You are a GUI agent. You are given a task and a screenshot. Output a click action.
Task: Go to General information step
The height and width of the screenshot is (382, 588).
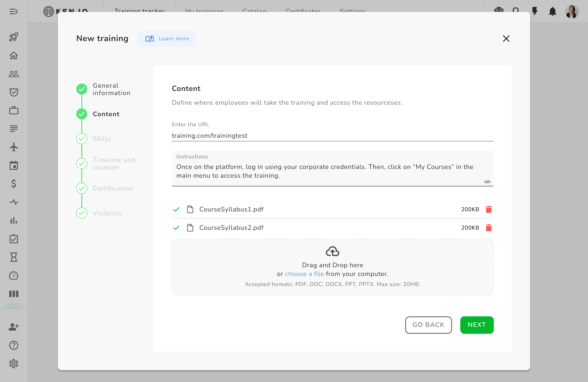[111, 89]
